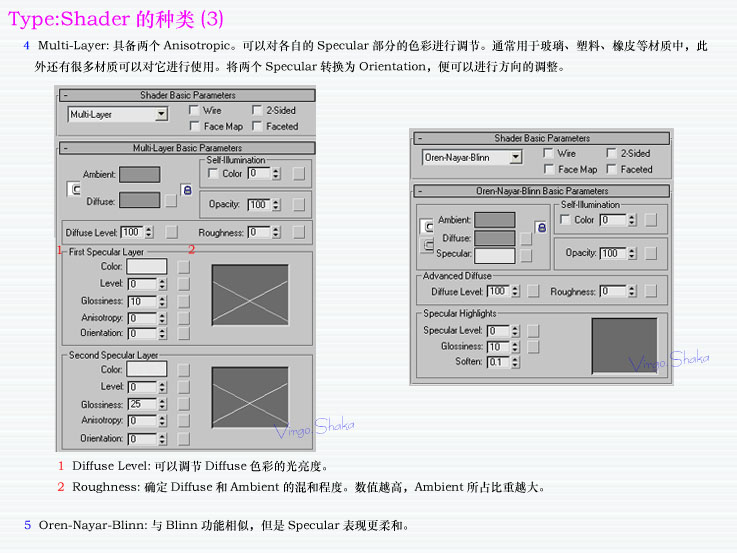This screenshot has width=737, height=553.
Task: Click the Diffuse map button in Multi-Layer panel
Action: point(171,201)
